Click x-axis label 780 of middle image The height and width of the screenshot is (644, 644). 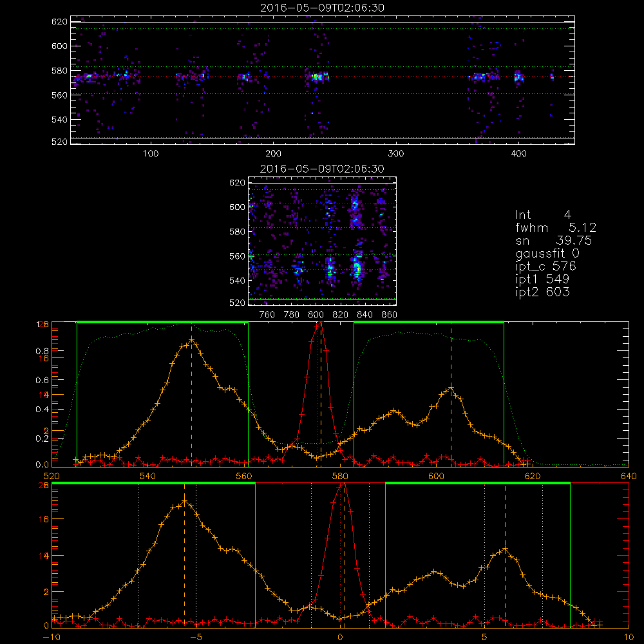pyautogui.click(x=292, y=315)
